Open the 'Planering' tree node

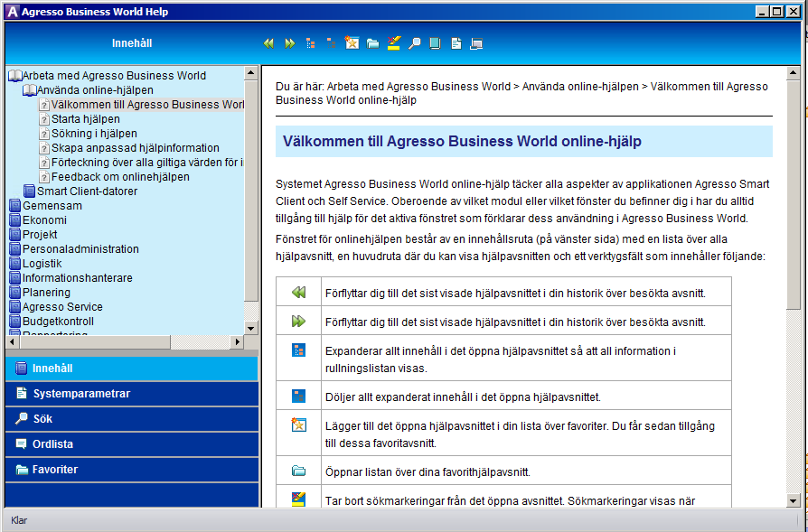click(x=46, y=292)
